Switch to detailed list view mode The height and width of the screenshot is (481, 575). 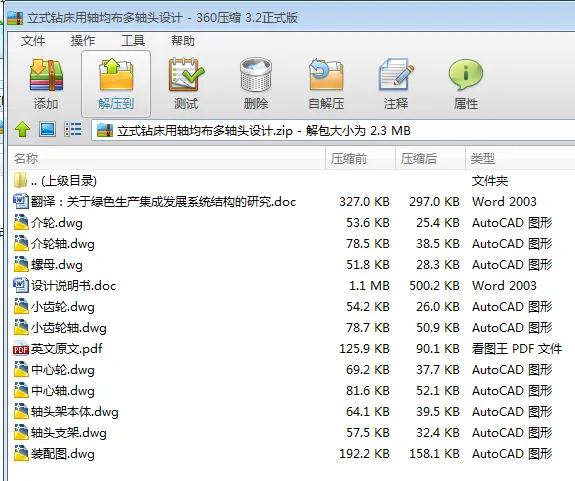click(73, 129)
